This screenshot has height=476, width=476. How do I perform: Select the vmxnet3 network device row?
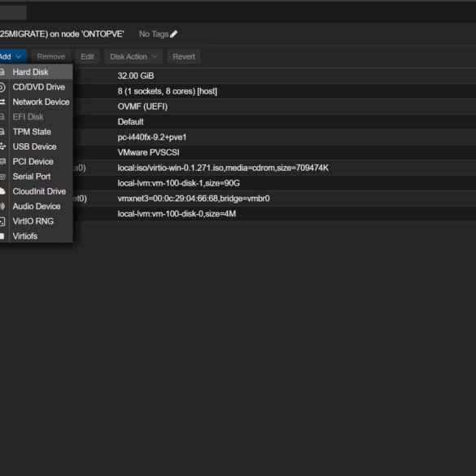[x=273, y=199]
